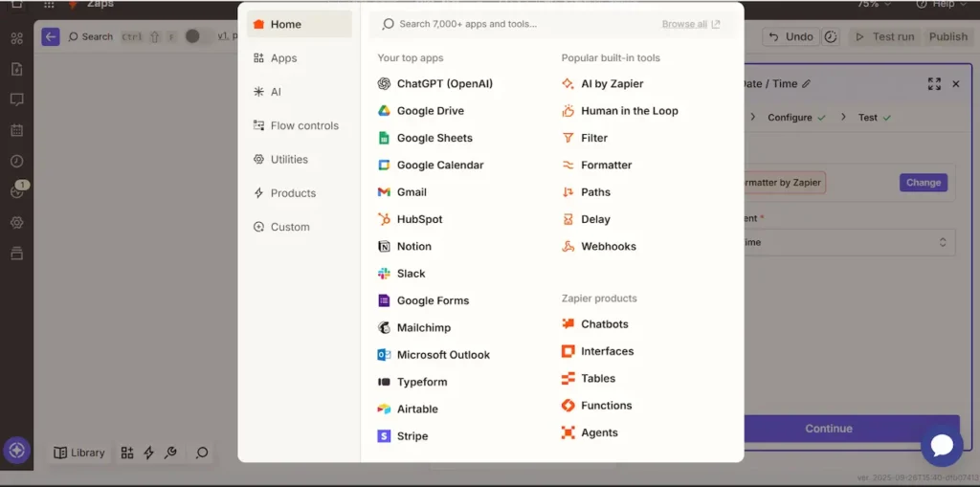980x487 pixels.
Task: Expand the Date / Time panel to fullscreen
Action: 934,84
